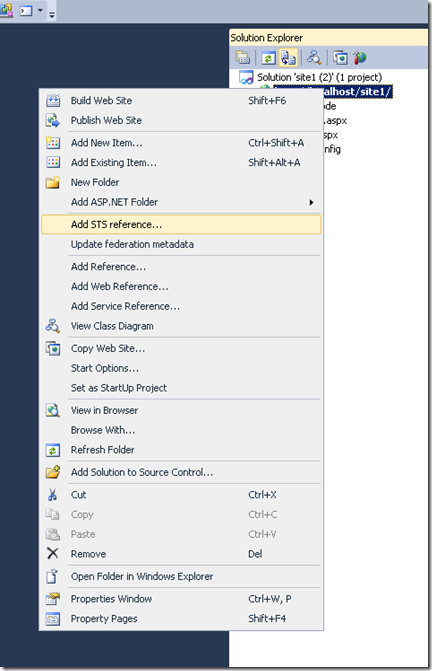Click the ASP.NET Configuration globe icon
Viewport: 432px width, 671px height.
point(360,57)
